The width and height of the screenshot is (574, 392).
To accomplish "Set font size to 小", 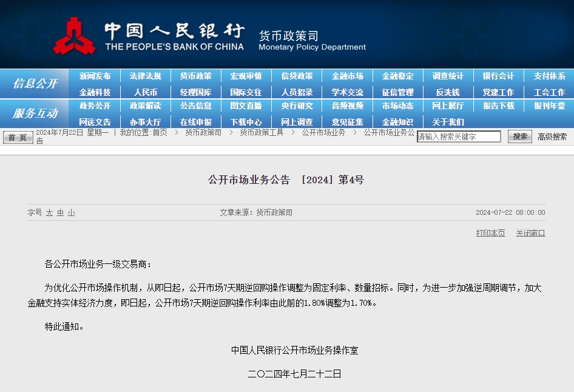I will (x=72, y=212).
